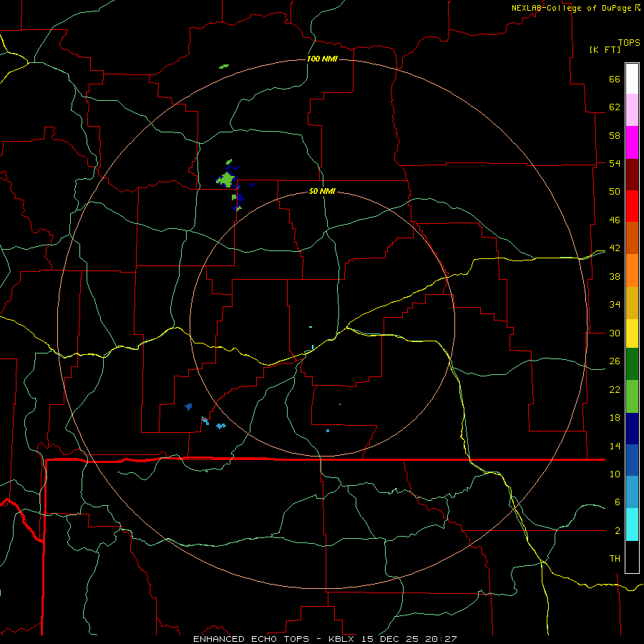
Task: Click the legend value "34"
Action: (615, 305)
